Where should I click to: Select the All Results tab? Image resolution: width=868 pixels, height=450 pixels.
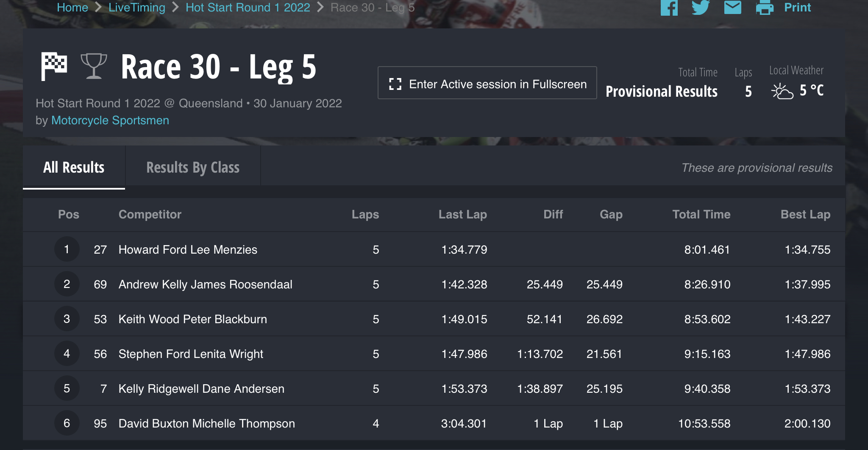click(74, 167)
